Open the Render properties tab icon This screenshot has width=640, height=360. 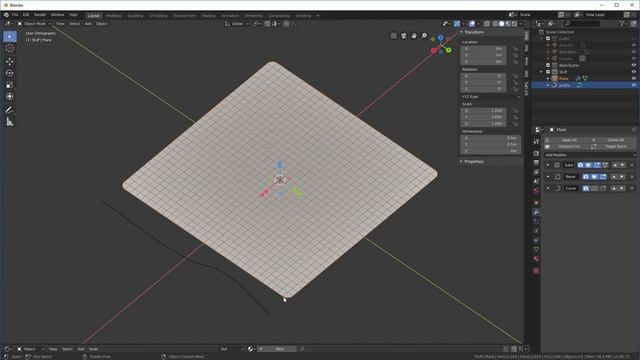[536, 153]
